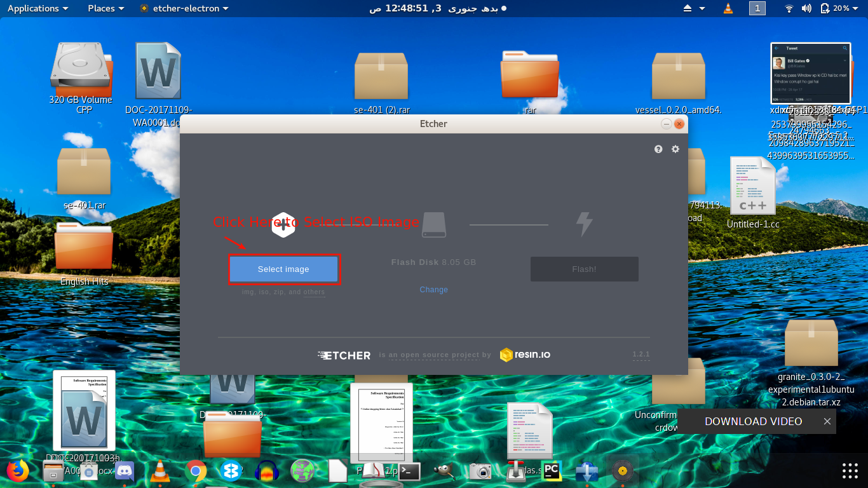Viewport: 868px width, 488px height.
Task: Launch Google Chrome from the dock
Action: [196, 471]
